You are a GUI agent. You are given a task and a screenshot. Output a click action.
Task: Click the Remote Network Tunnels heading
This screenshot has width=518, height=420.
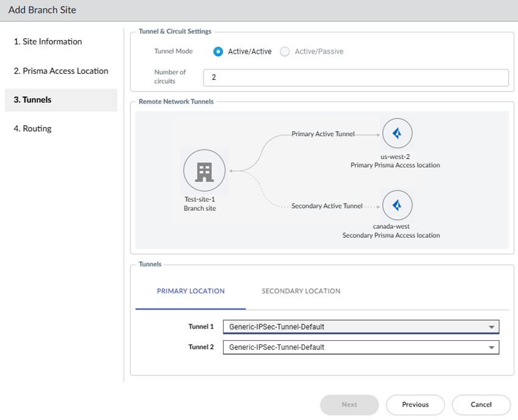176,101
